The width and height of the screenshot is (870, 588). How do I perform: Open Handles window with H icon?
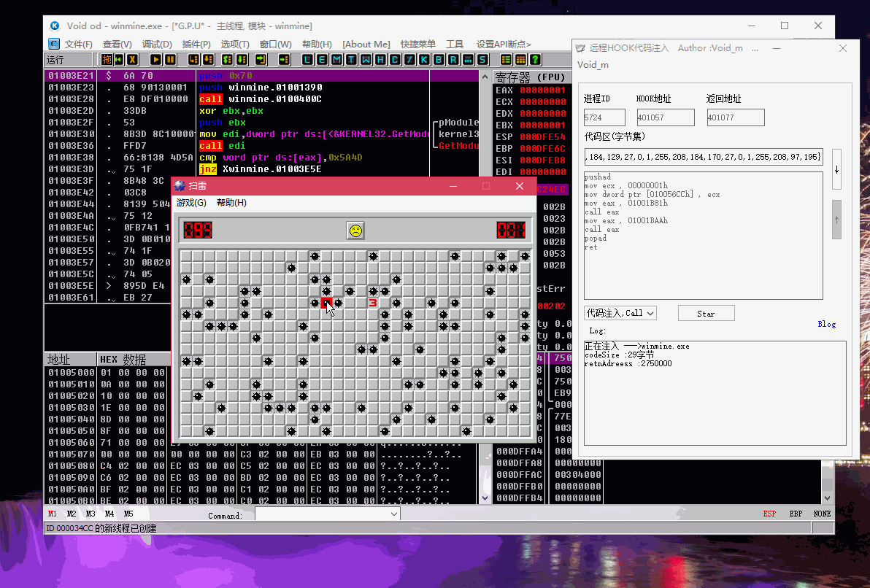coord(381,59)
